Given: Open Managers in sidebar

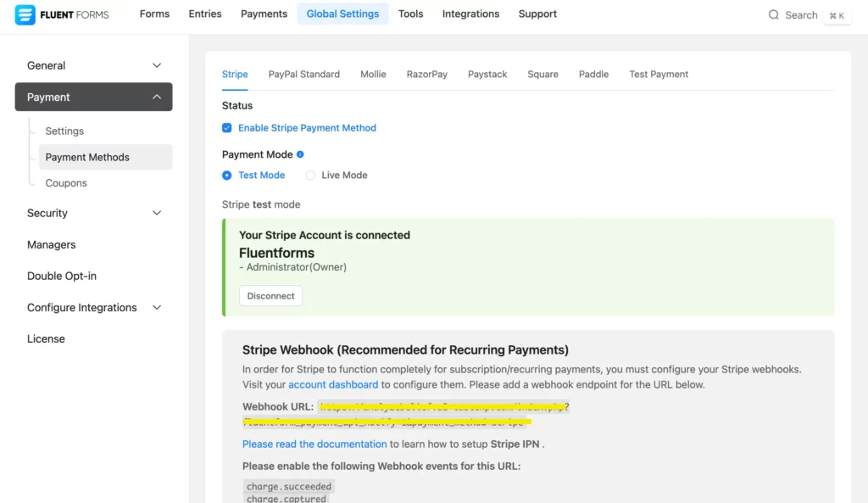Looking at the screenshot, I should point(51,245).
